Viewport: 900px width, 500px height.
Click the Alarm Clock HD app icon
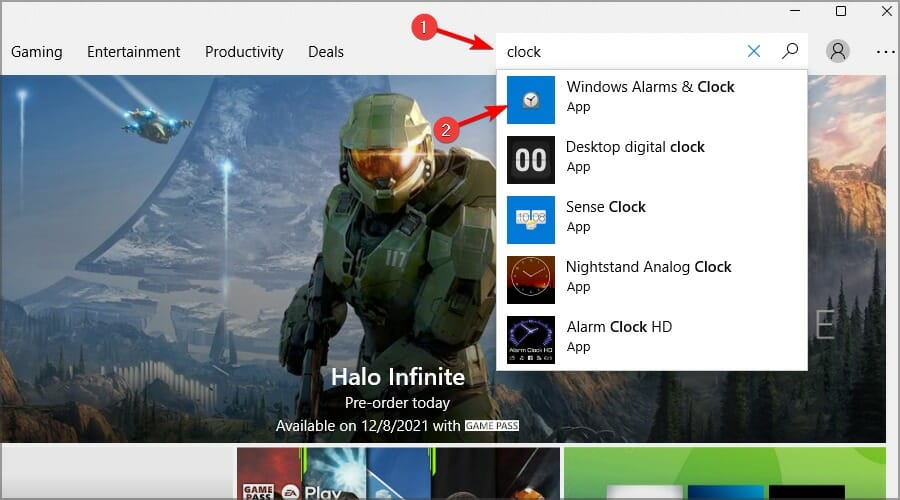click(531, 340)
